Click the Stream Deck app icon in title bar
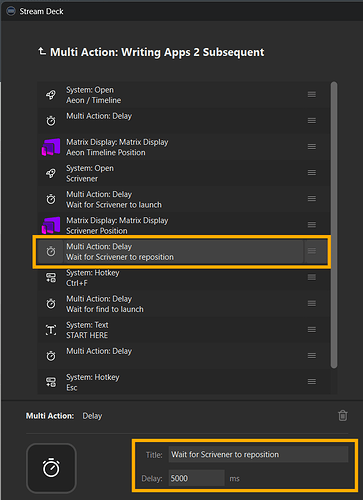The width and height of the screenshot is (363, 500). 11,11
